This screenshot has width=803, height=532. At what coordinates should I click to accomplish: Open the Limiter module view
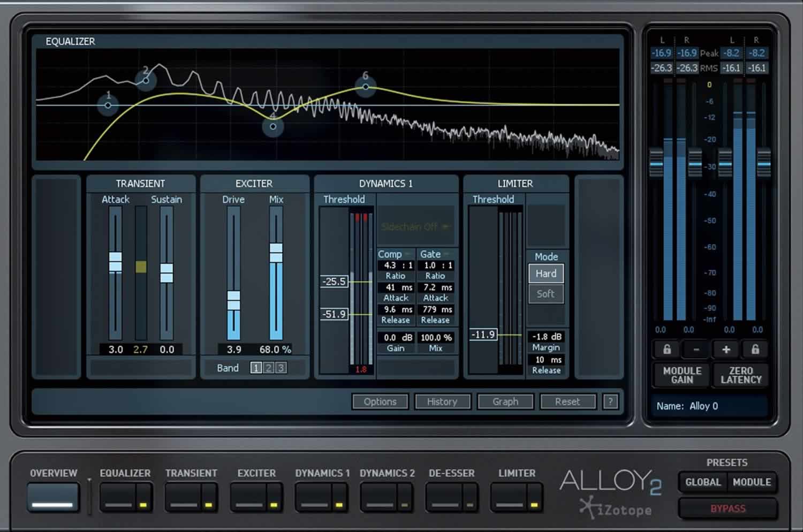(x=509, y=498)
